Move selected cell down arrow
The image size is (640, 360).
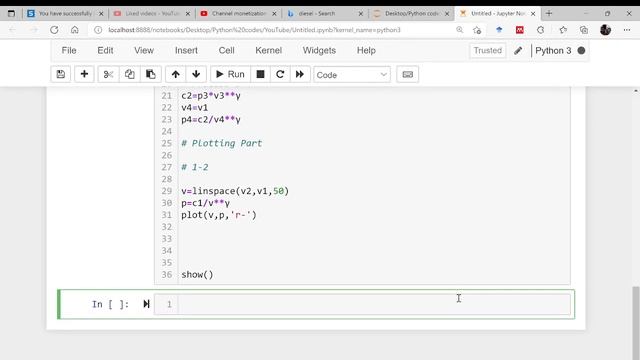click(x=196, y=74)
